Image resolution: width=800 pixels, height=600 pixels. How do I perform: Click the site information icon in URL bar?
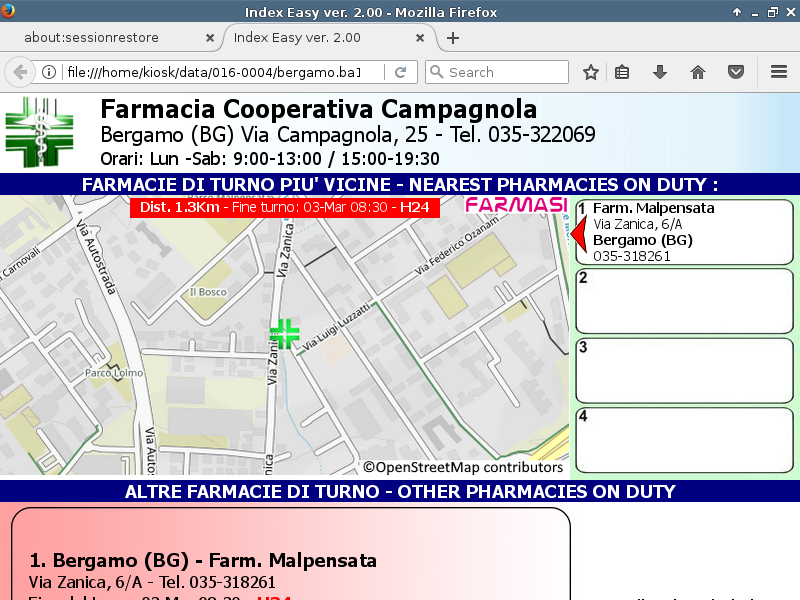[x=48, y=72]
